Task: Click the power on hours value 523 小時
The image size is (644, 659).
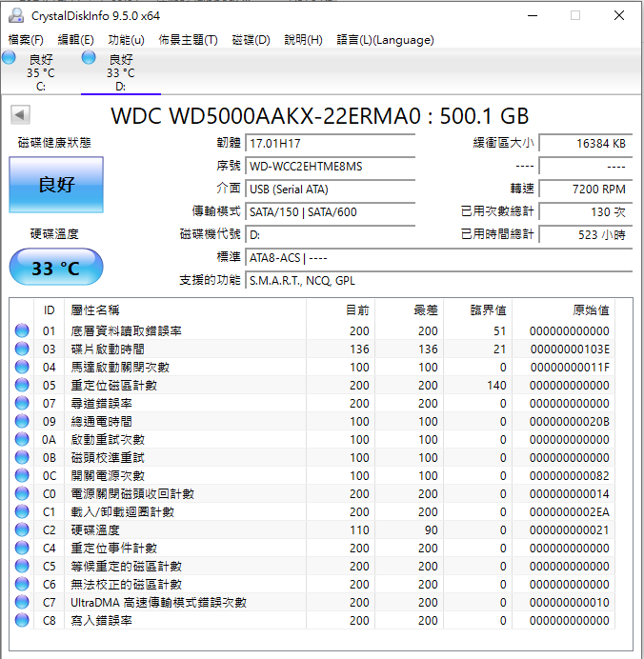Action: [586, 234]
